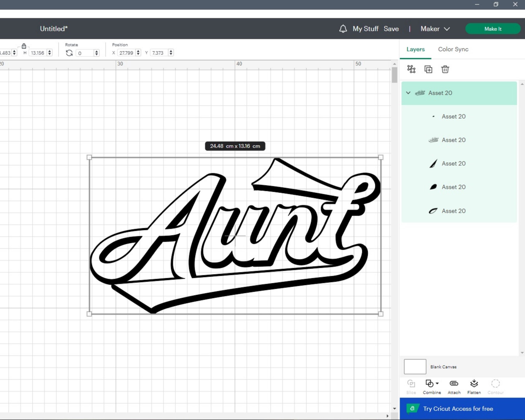
Task: Open the Maker machine dropdown
Action: pos(435,29)
